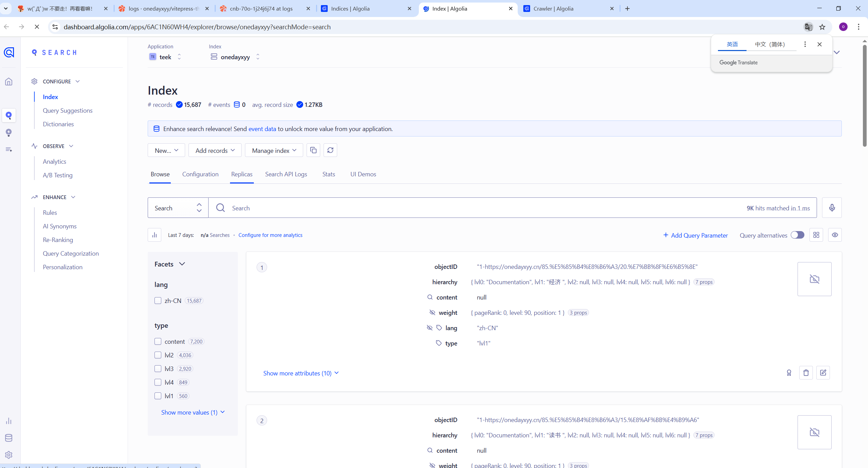Viewport: 868px width, 468px height.
Task: Click the site information icon in address bar
Action: click(55, 27)
